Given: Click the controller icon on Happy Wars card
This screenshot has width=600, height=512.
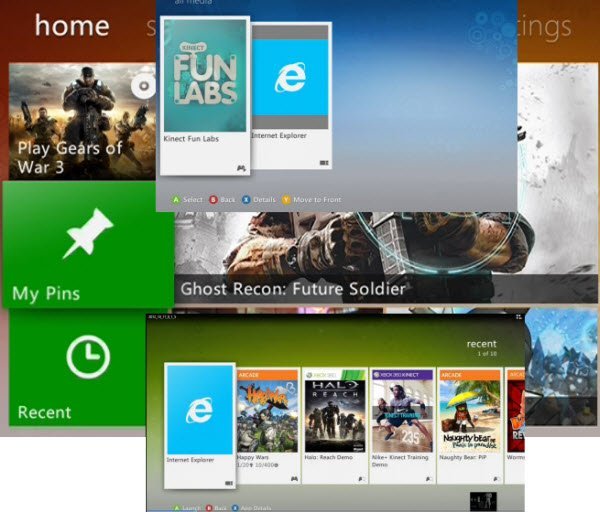Looking at the screenshot, I should [x=294, y=478].
